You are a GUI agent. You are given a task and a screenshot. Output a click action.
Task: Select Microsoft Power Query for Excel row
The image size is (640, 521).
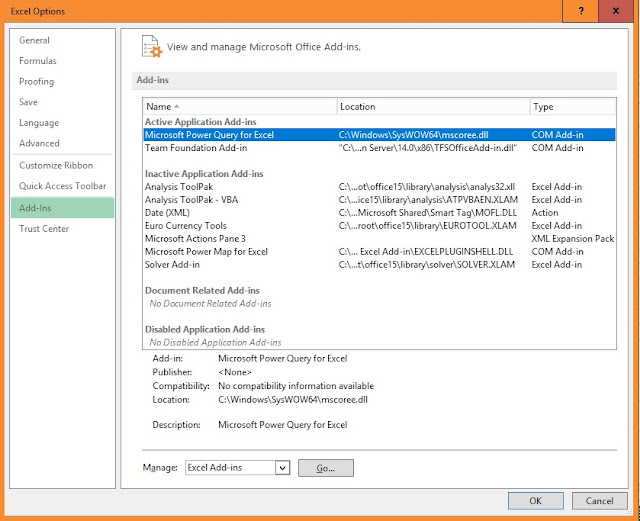(x=379, y=135)
